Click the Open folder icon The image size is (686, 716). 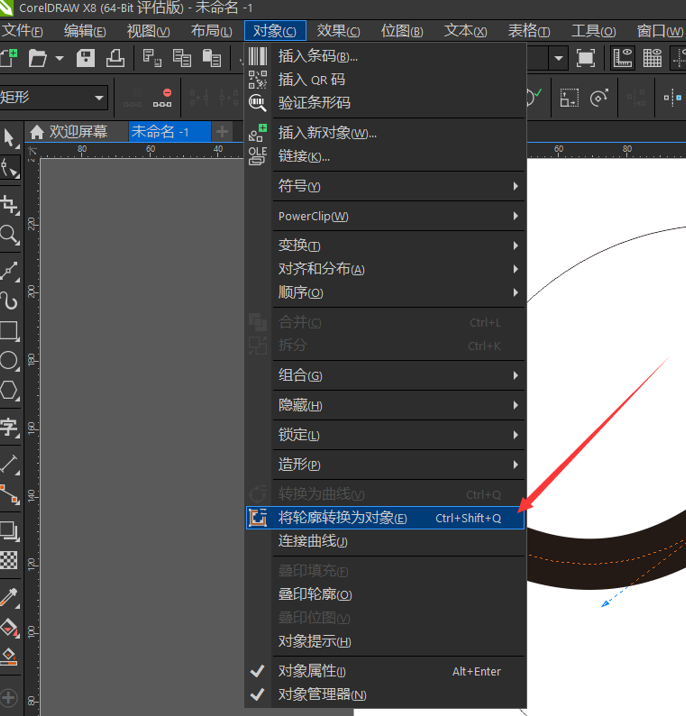[x=37, y=58]
